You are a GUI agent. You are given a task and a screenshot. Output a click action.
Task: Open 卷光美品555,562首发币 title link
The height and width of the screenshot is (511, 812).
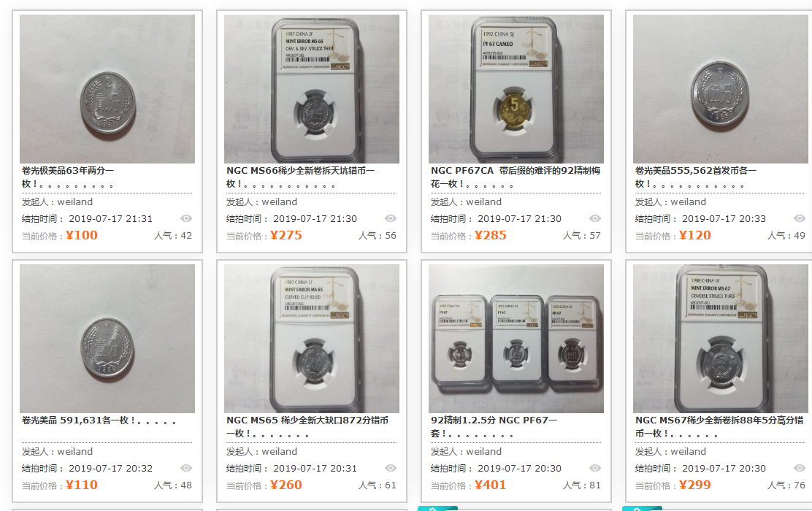[x=696, y=177]
